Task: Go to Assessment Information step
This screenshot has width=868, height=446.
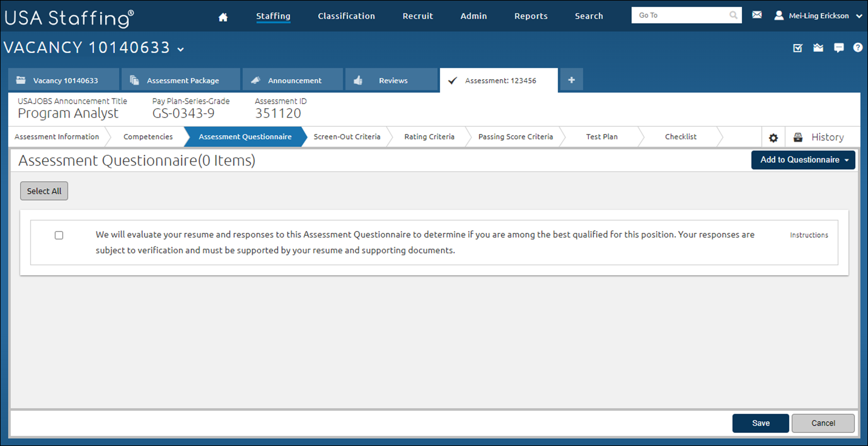Action: point(57,137)
